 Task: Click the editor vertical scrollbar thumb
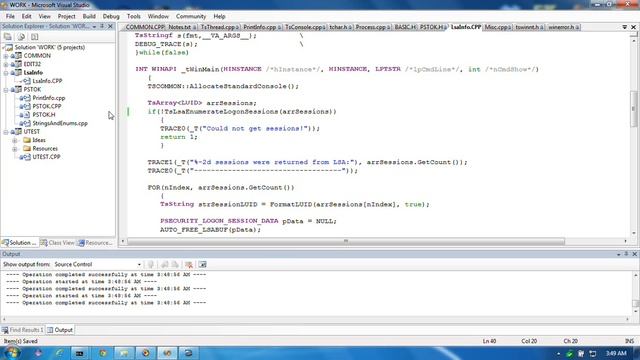click(x=633, y=109)
